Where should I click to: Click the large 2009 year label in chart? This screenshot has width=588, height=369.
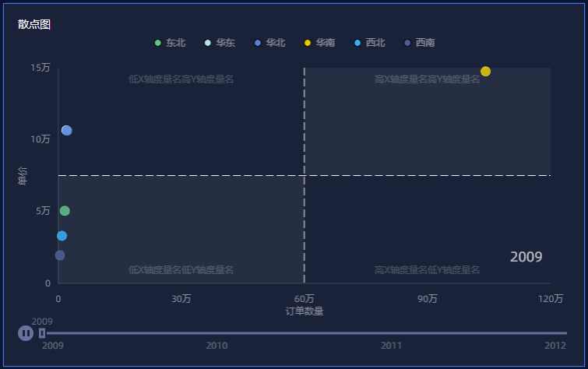[526, 257]
